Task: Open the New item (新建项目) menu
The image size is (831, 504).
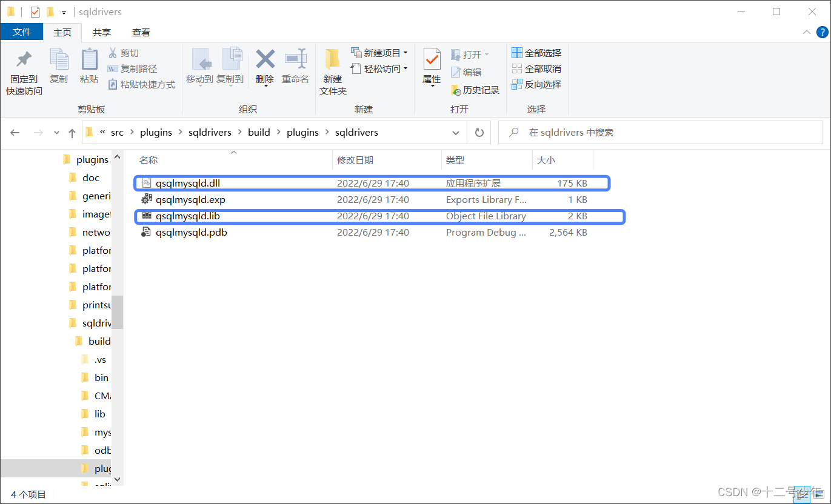Action: click(379, 53)
